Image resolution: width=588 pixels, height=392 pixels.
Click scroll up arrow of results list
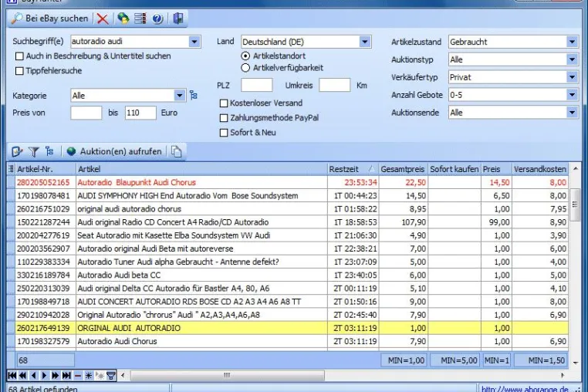[575, 169]
